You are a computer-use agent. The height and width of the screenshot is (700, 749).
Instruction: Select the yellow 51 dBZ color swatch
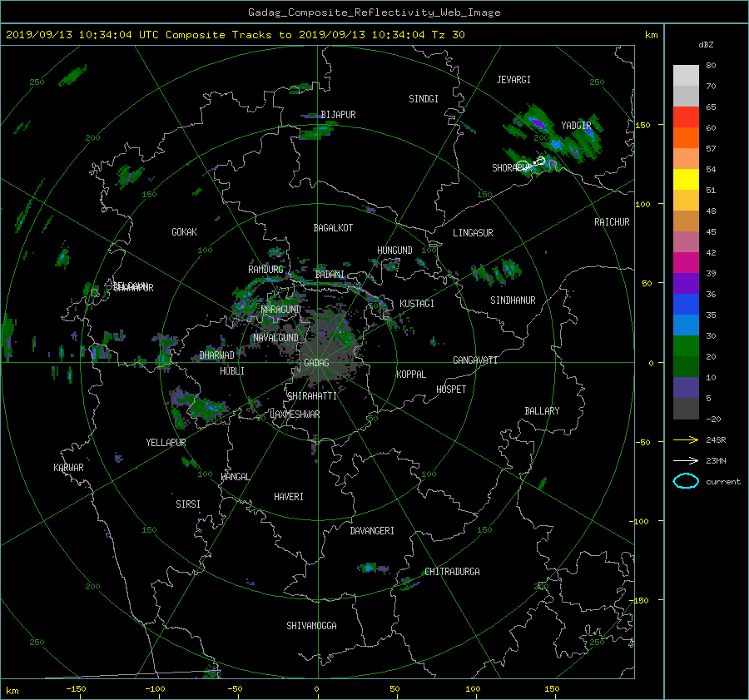[686, 180]
